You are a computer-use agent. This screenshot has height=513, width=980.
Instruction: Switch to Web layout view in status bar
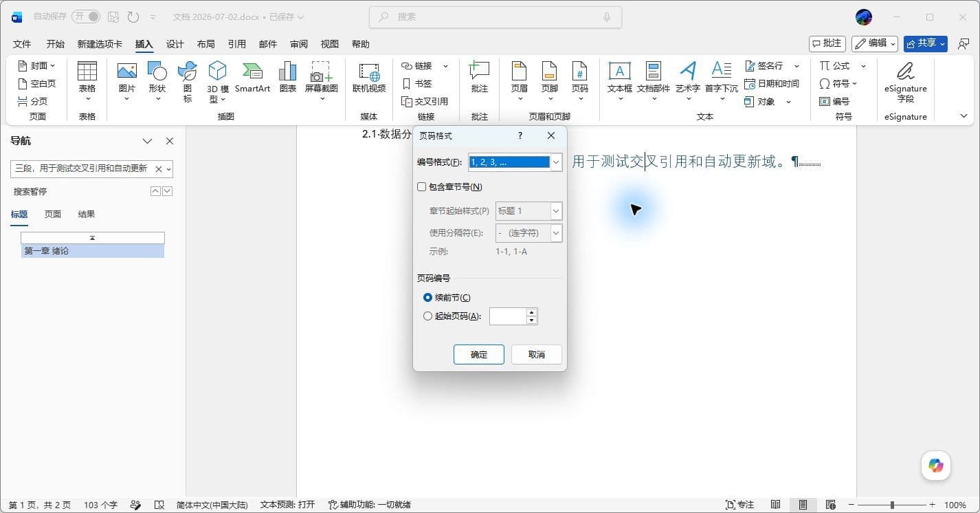[830, 505]
